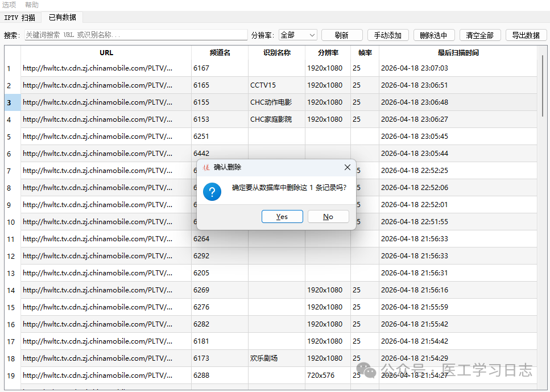Select the table cell containing CCTV15
Screen dimensions: 550x392
click(x=276, y=85)
